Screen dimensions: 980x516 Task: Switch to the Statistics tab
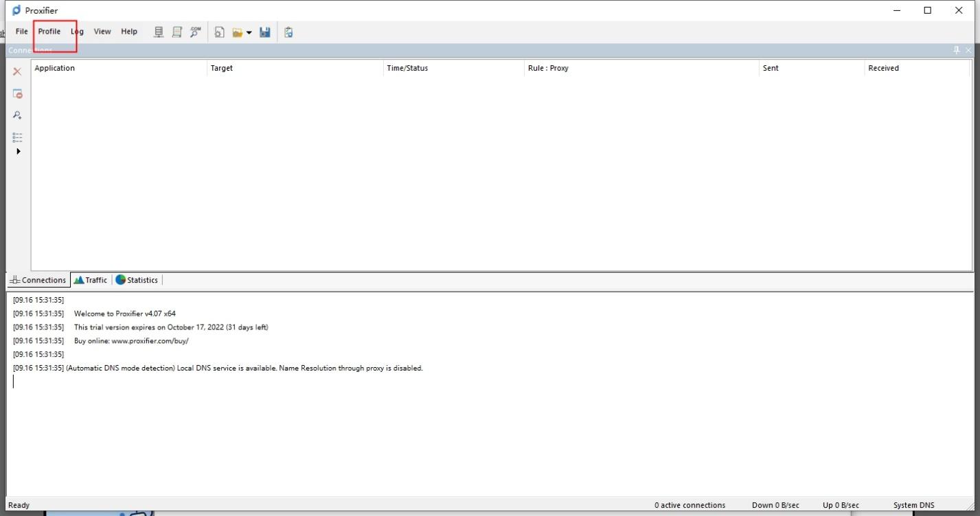tap(137, 279)
